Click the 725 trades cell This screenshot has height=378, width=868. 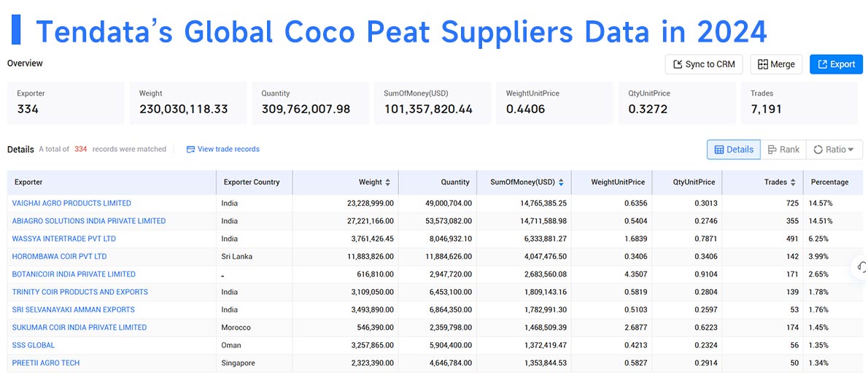click(x=763, y=203)
